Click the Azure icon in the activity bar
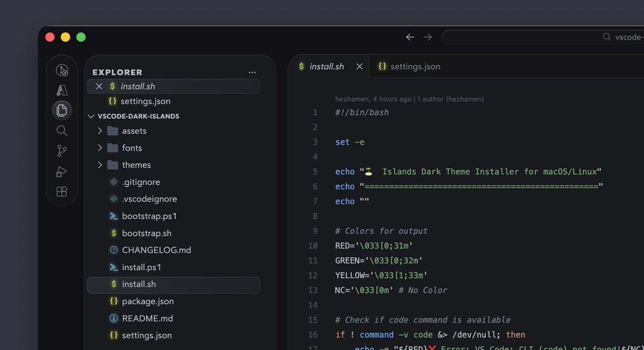The image size is (644, 350). point(62,90)
